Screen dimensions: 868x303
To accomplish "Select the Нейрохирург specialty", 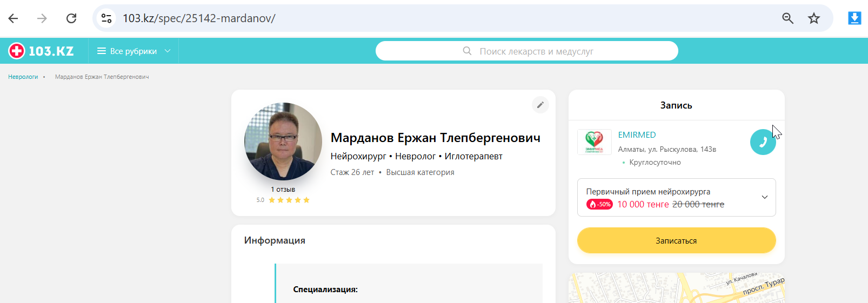I will click(358, 156).
